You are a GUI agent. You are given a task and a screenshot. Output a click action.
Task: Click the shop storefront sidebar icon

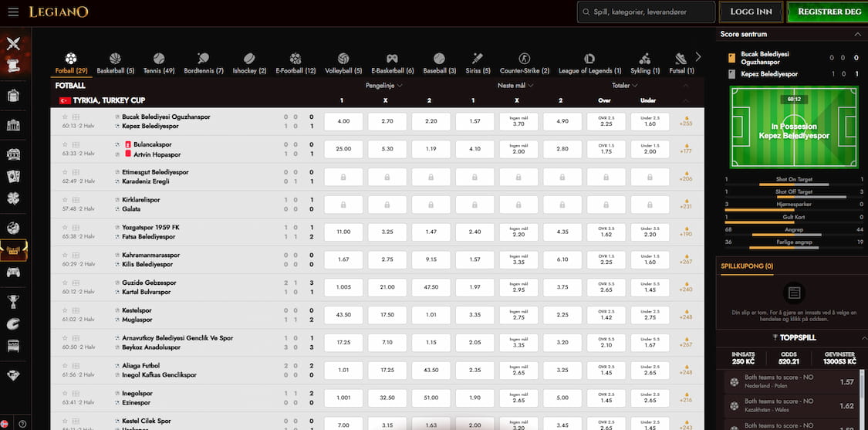coord(13,347)
